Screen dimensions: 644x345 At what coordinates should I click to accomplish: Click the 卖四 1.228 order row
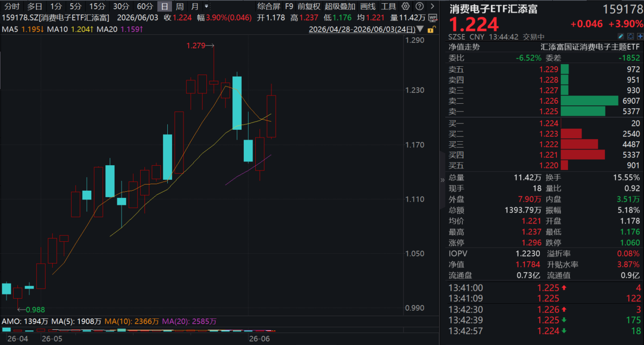pyautogui.click(x=544, y=80)
